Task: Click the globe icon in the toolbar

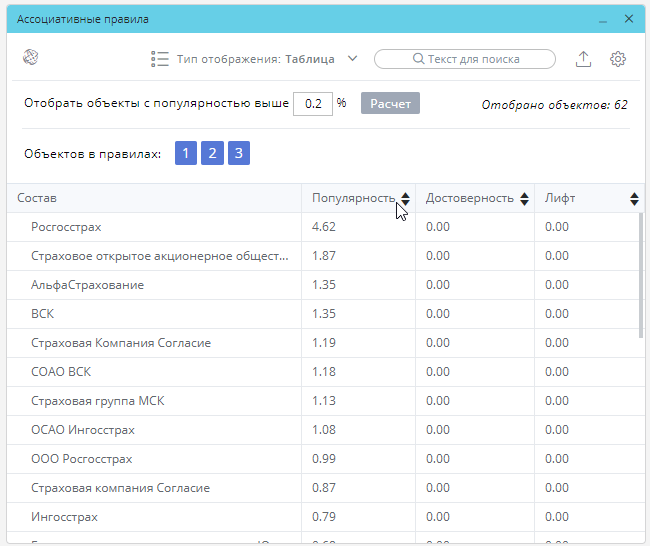Action: pos(30,58)
